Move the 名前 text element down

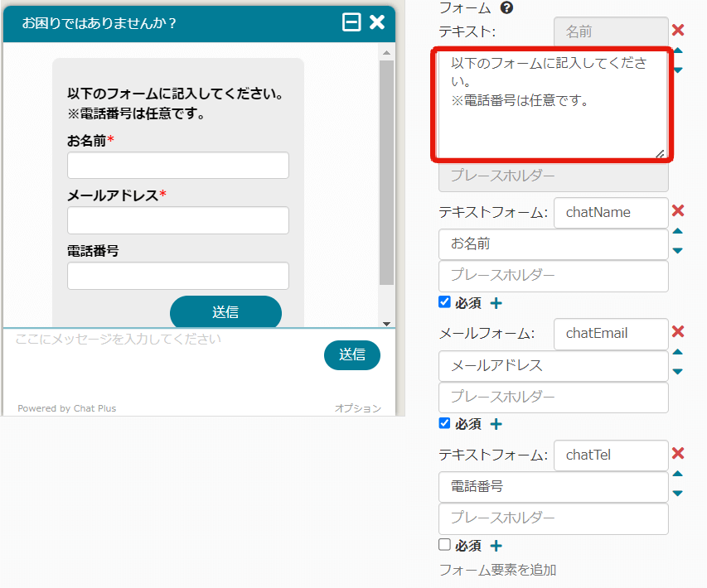tap(678, 70)
